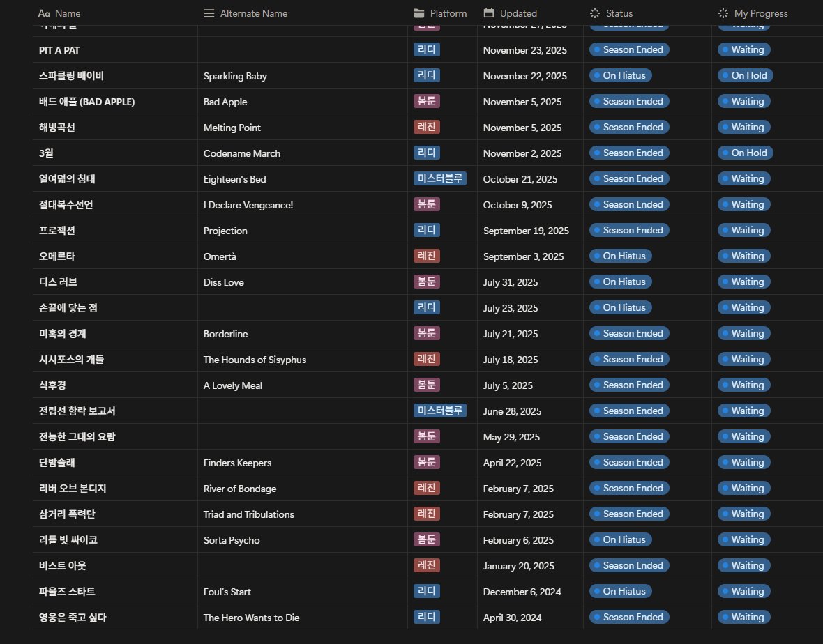Open the 프로젝션 page
This screenshot has height=644, width=823.
pyautogui.click(x=56, y=230)
